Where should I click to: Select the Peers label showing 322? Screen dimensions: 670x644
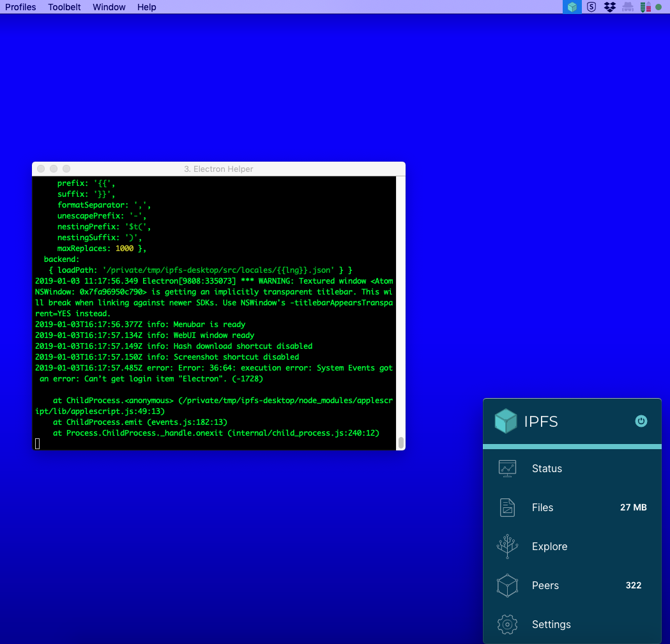tap(545, 585)
